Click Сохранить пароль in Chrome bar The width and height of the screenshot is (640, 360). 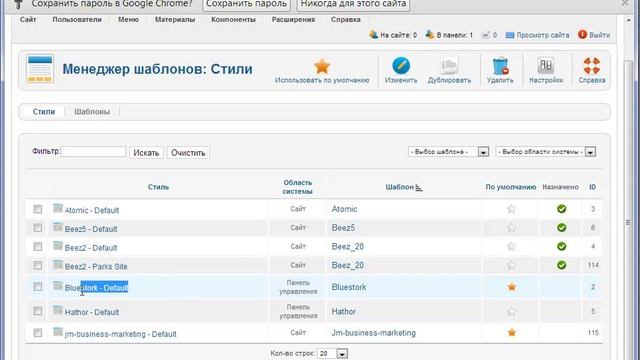[246, 4]
